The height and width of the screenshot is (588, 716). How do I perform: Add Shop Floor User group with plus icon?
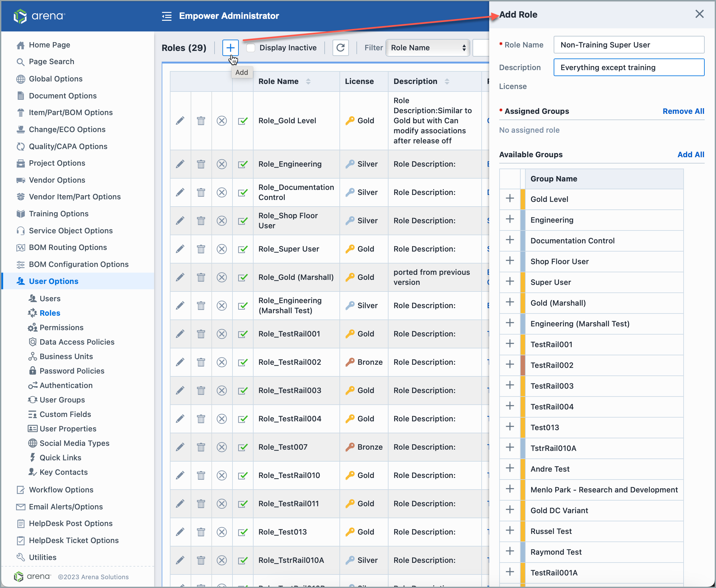(510, 261)
